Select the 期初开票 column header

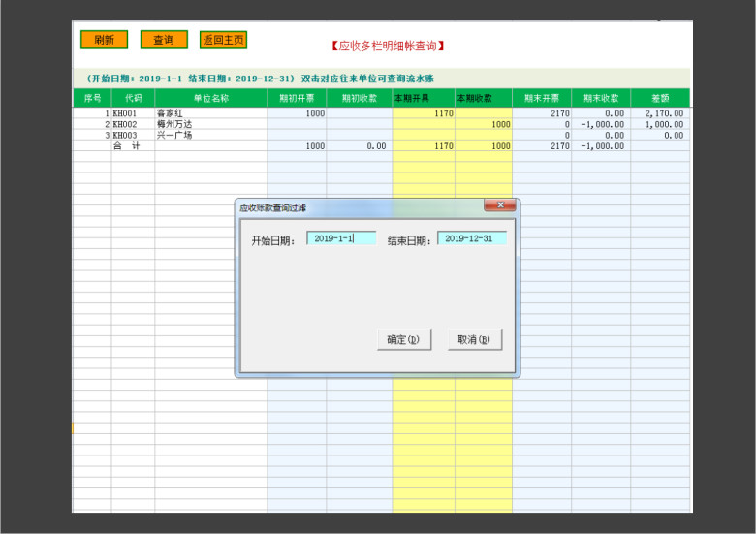click(297, 98)
